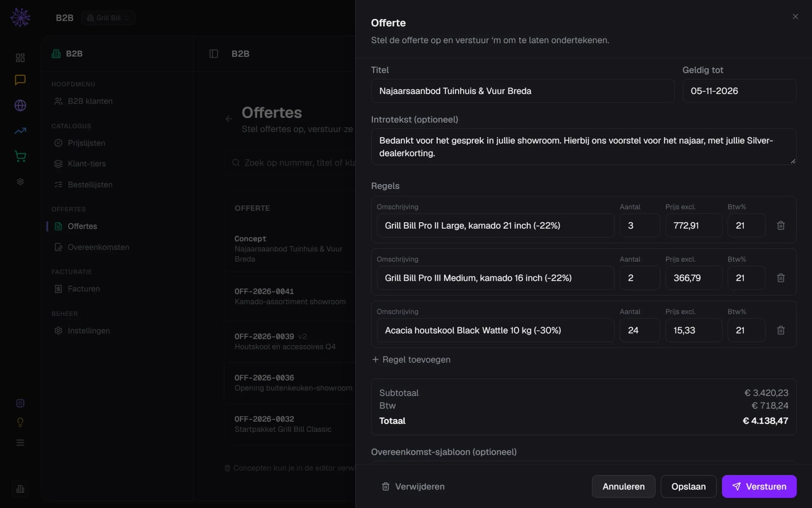Viewport: 812px width, 508px height.
Task: Click the Annuleren button
Action: (x=623, y=486)
